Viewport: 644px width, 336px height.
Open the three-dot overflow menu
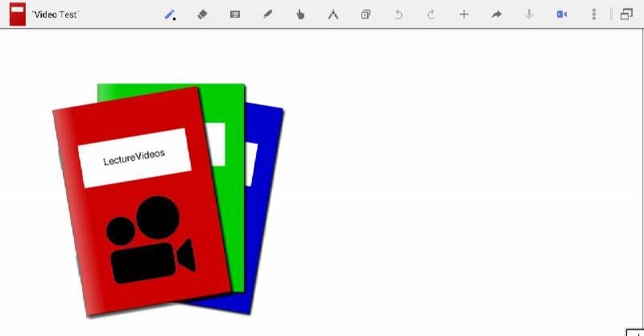click(x=594, y=14)
